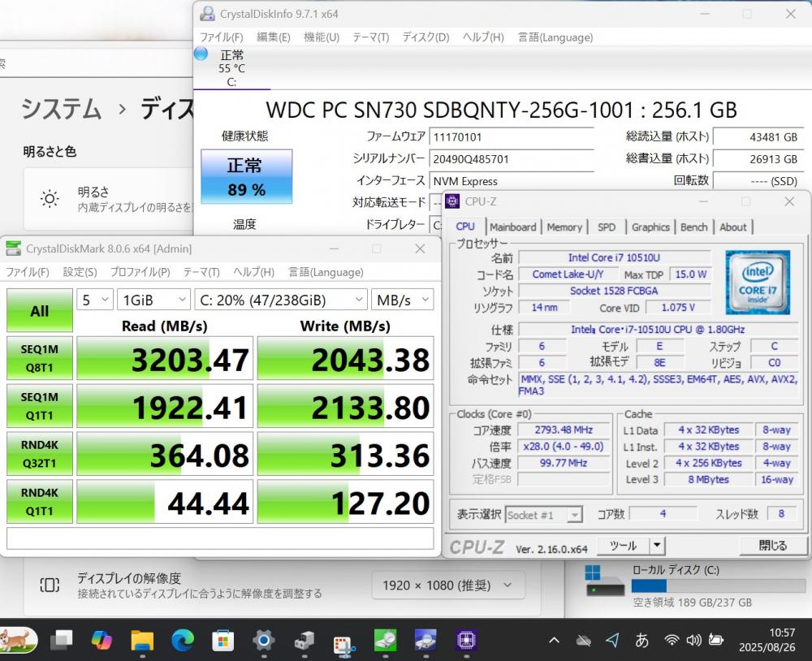Open Settings gear icon in the taskbar

[x=263, y=640]
